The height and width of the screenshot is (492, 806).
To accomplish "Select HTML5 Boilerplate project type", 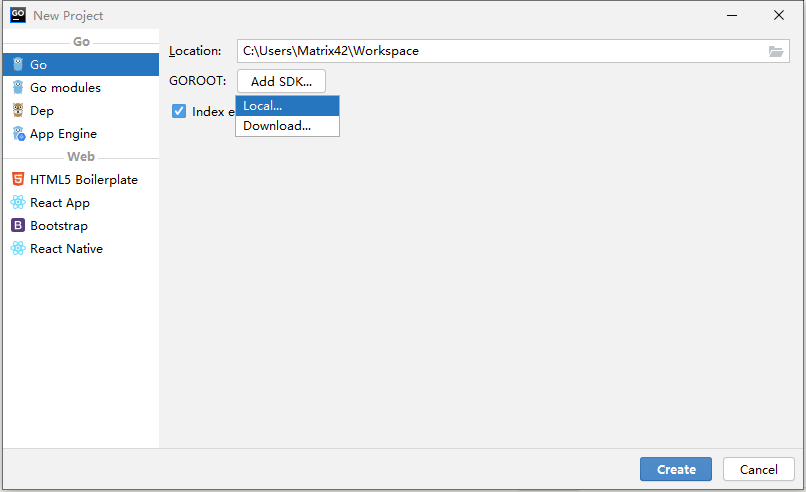I will (x=81, y=179).
